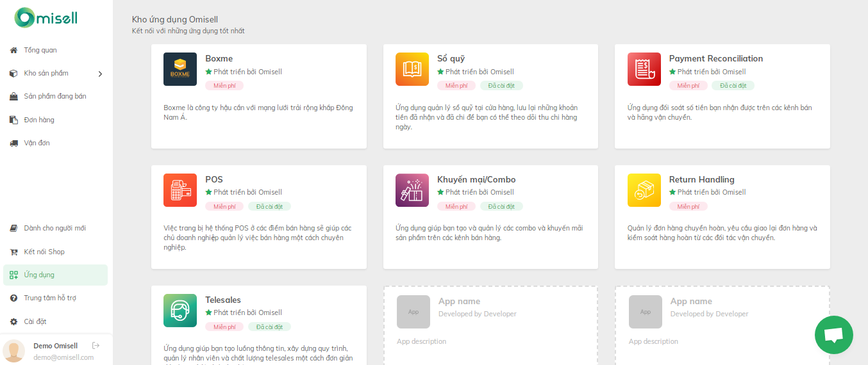868x365 pixels.
Task: Click the Demo Omisell account name
Action: pyautogui.click(x=55, y=346)
